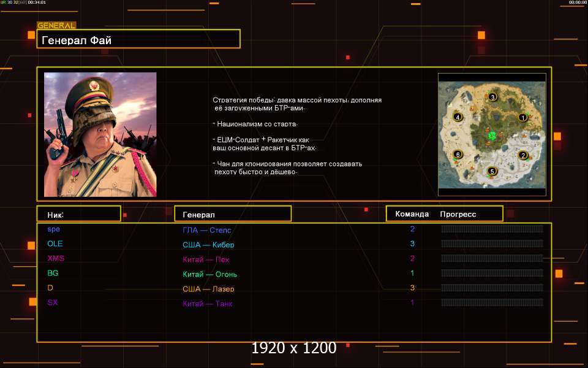Pick start position marker 5 on the minimap
Viewport: 588px width, 368px height.
[x=492, y=171]
